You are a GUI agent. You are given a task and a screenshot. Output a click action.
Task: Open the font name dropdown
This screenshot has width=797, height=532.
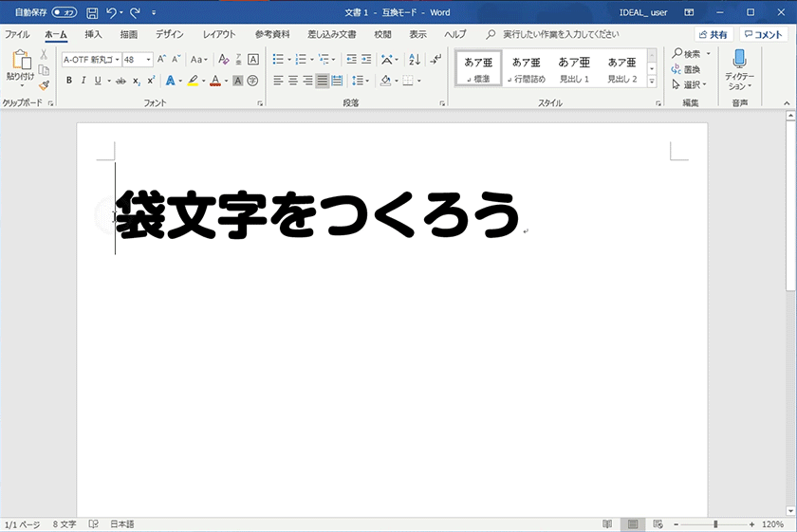pos(117,60)
